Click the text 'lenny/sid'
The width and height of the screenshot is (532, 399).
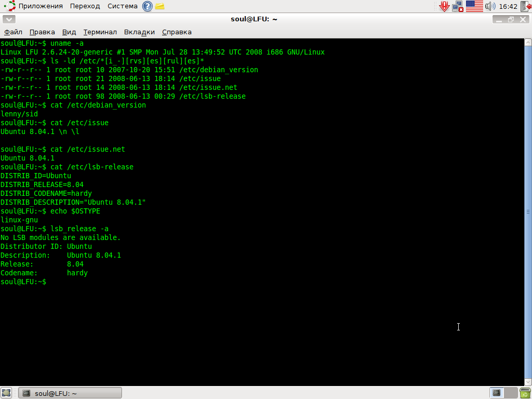(x=19, y=114)
